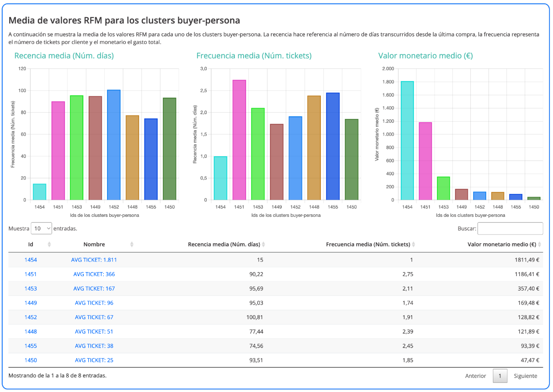This screenshot has height=392, width=553.
Task: Click cyan 1454 bar in Valor monetario chart
Action: 407,140
